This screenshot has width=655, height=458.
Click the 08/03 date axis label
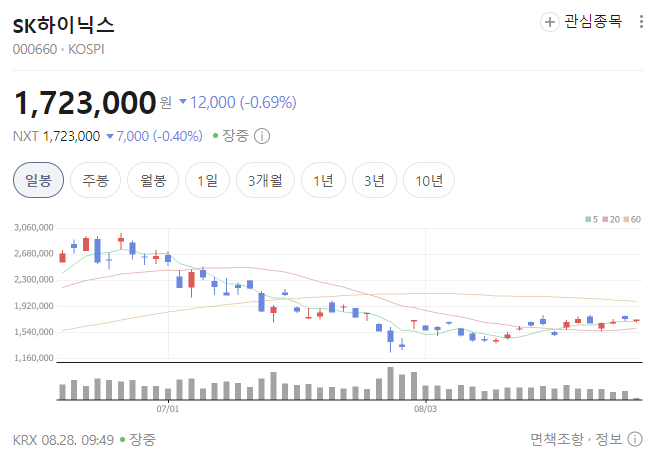[x=425, y=409]
